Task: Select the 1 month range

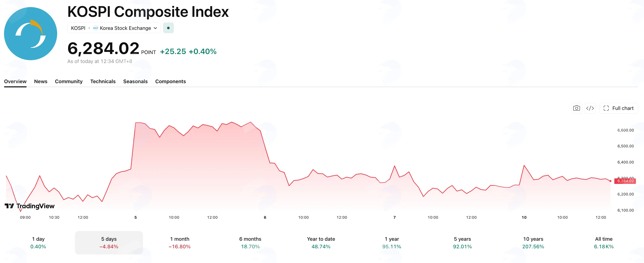Action: pyautogui.click(x=179, y=243)
